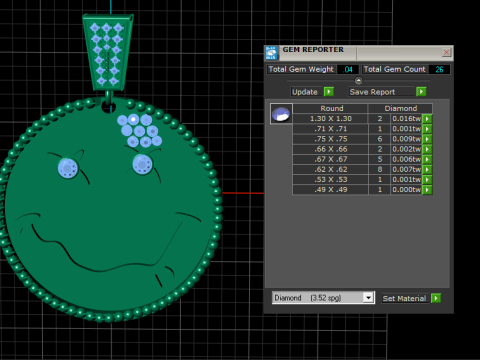
Task: Select the .53 X .53 size cell
Action: click(331, 180)
